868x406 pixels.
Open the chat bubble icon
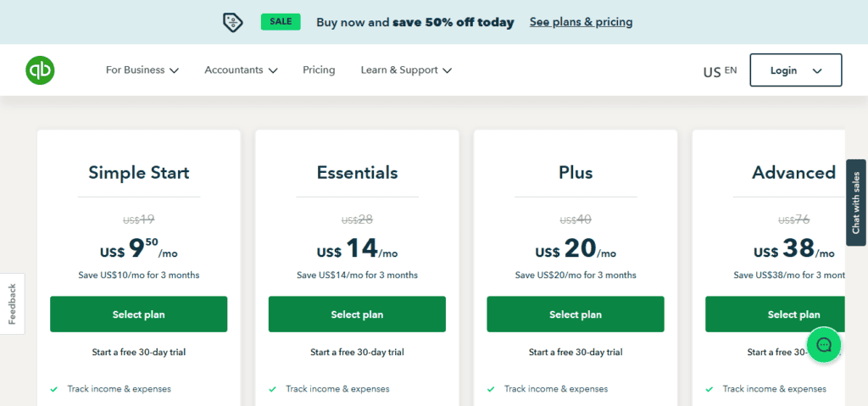[x=824, y=344]
